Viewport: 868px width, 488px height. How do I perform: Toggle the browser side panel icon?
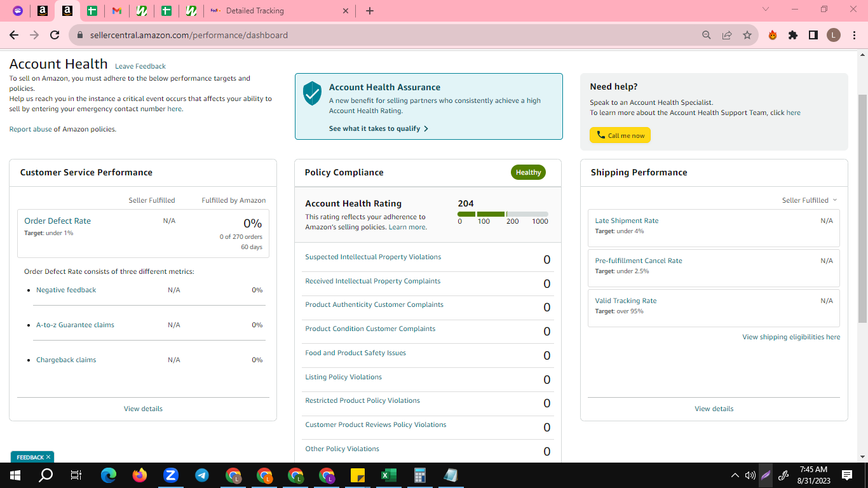coord(813,36)
